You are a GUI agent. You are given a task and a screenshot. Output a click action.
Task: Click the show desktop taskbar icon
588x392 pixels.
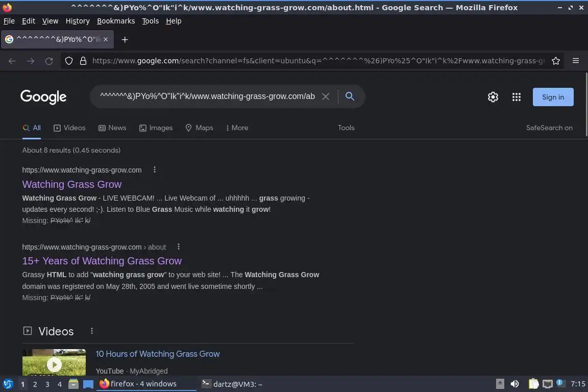point(88,384)
